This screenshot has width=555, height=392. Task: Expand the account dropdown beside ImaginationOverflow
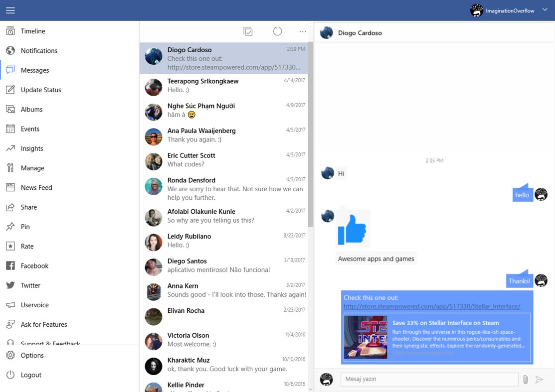[x=545, y=10]
